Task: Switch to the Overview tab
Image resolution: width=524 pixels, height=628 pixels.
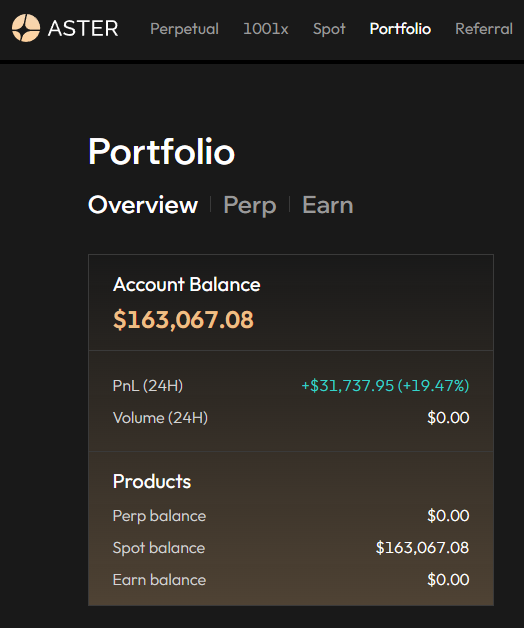Action: 143,205
